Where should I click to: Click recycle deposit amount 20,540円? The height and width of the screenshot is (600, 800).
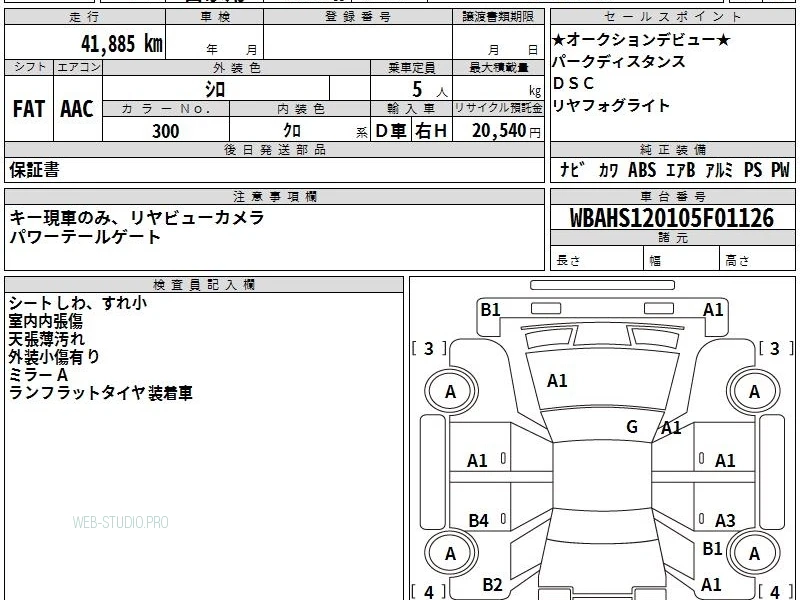pyautogui.click(x=506, y=131)
